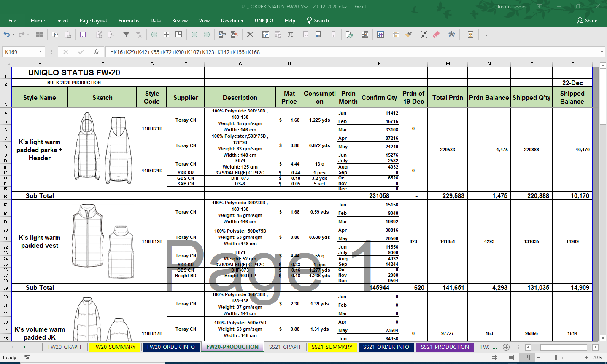Click the Filter funnel icon

pos(126,35)
